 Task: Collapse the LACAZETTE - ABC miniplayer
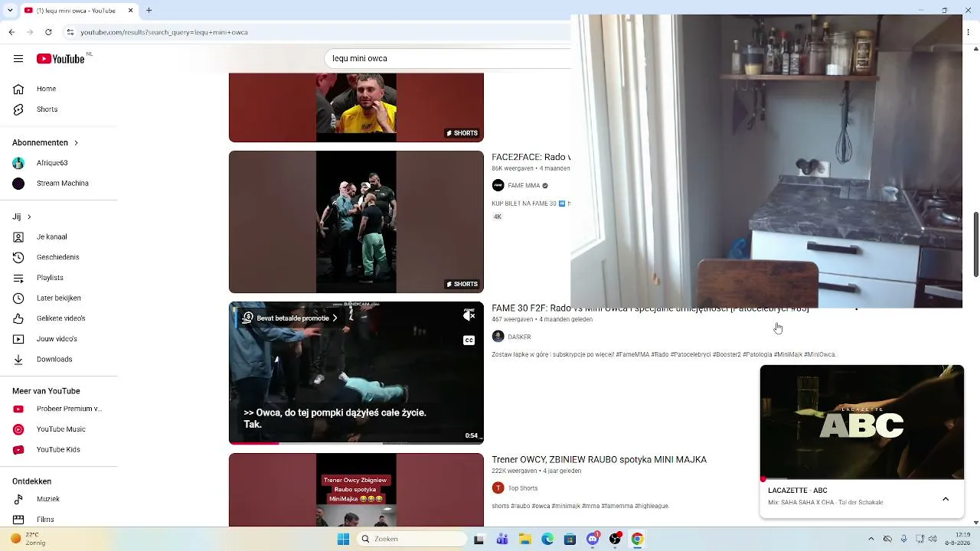click(946, 499)
